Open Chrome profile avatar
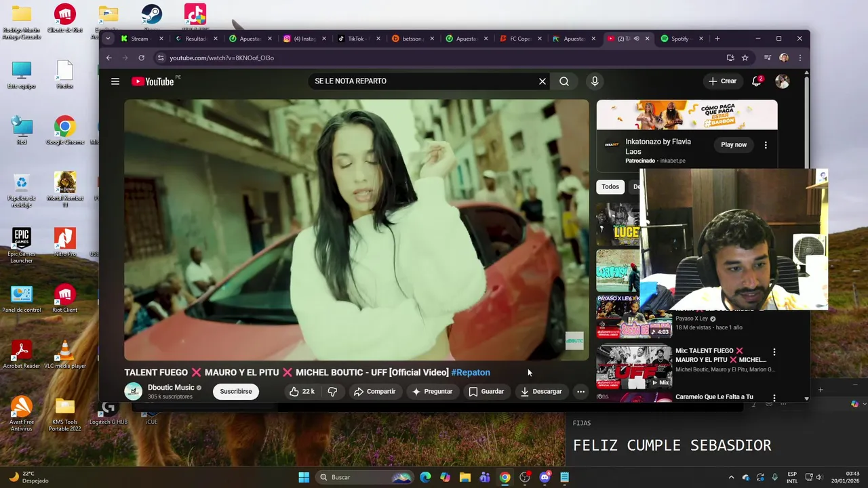This screenshot has height=488, width=868. pos(784,58)
